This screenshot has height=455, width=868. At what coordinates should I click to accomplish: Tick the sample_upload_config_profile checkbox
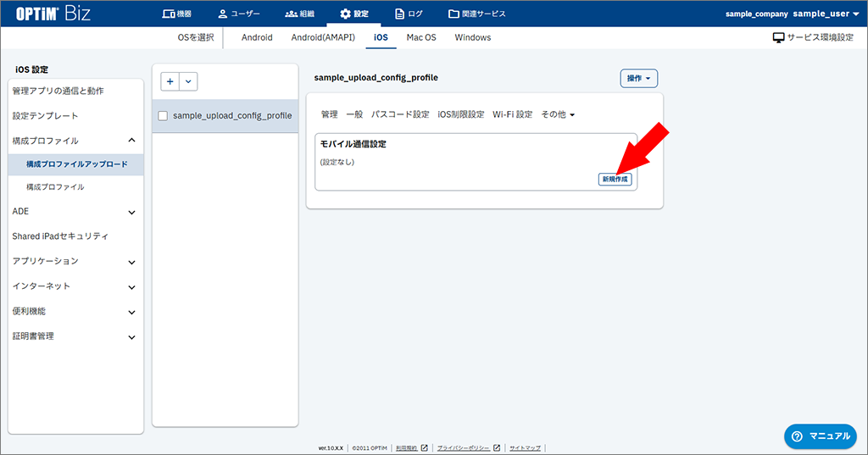tap(163, 116)
